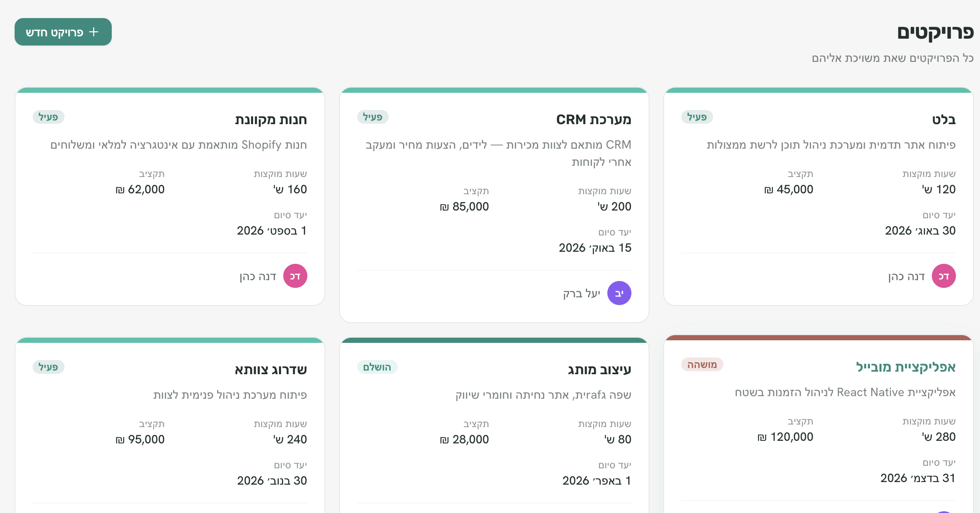
Task: Click the end date '30 באוג׳ 2026'
Action: point(920,231)
